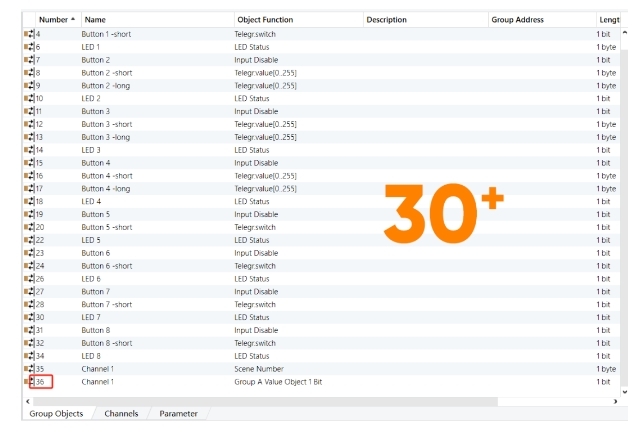Image resolution: width=638 pixels, height=438 pixels.
Task: Click the Object Function column header
Action: [264, 19]
